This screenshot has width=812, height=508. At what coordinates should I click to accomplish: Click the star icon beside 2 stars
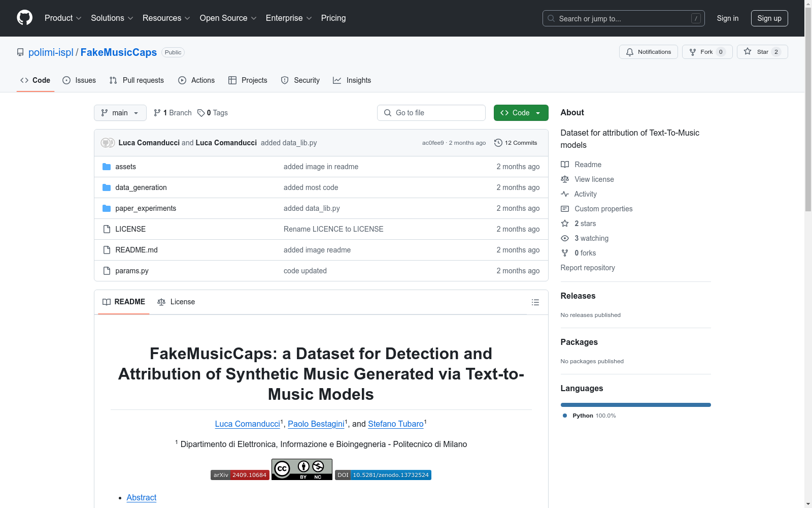pos(565,224)
